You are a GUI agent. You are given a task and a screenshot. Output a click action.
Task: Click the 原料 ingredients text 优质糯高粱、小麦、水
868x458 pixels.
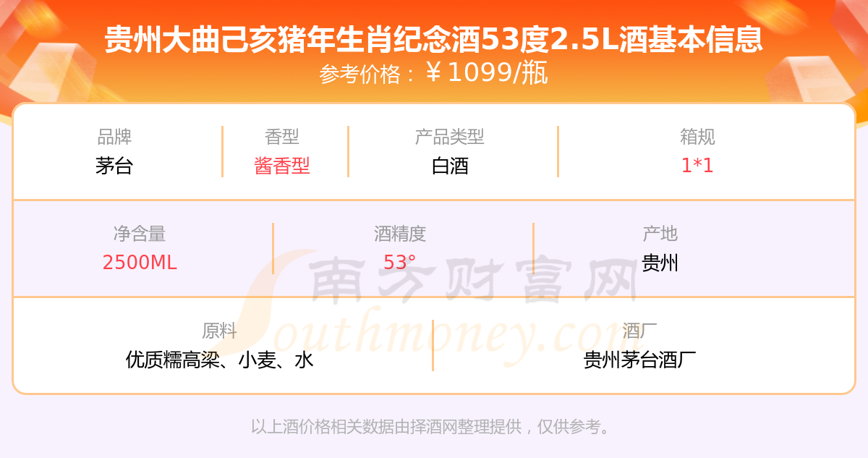pos(219,360)
